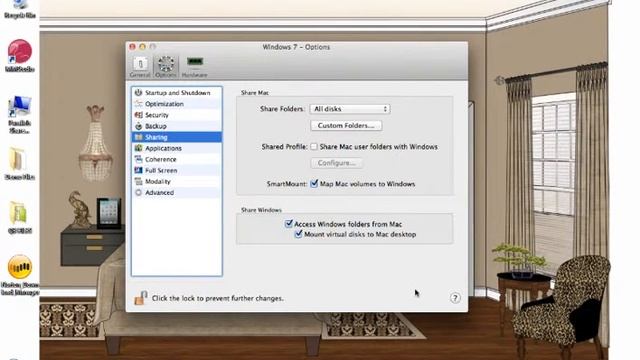The width and height of the screenshot is (640, 360).
Task: Enable Share Mac user folders with Windows
Action: [x=314, y=147]
